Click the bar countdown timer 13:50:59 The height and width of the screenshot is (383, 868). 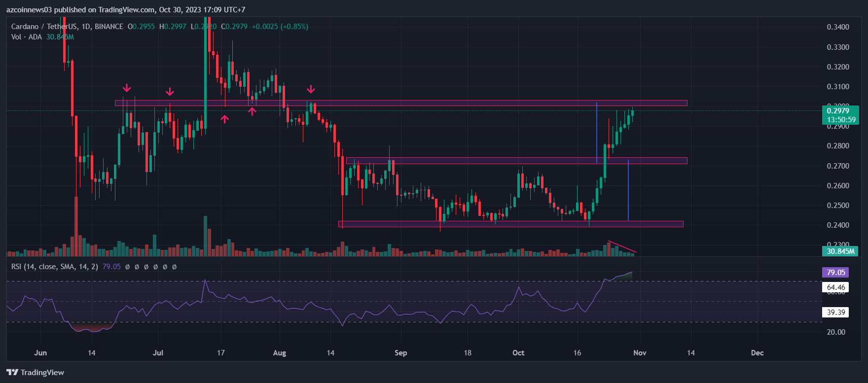(x=840, y=120)
